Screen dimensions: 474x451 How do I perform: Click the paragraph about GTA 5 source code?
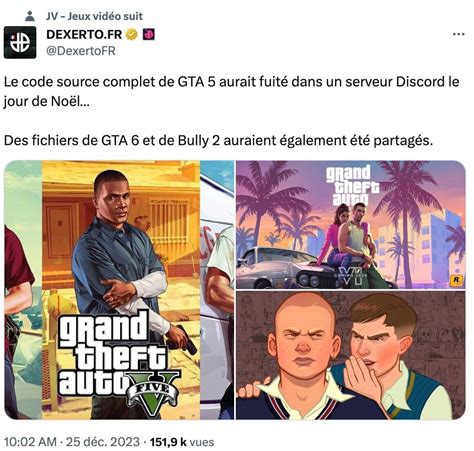click(232, 91)
